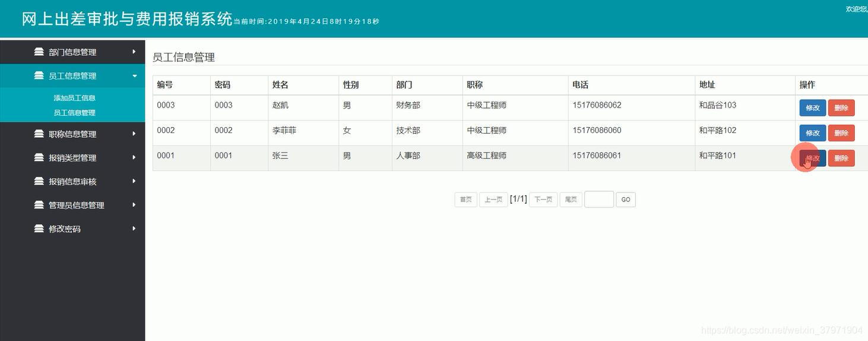Select the department cell 财务部

coord(408,105)
